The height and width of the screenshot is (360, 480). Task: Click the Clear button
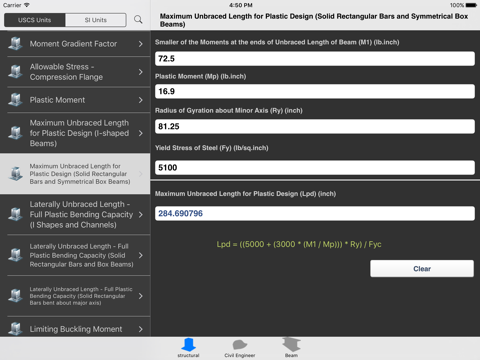click(422, 269)
